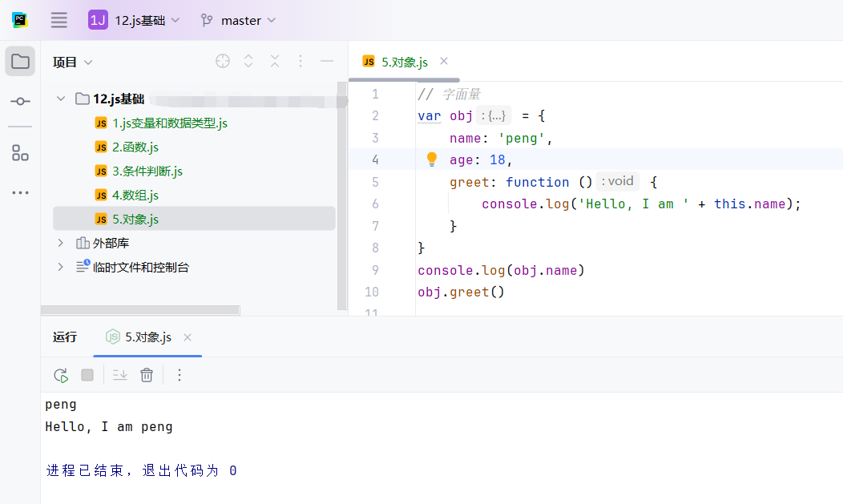Open the Structure tool window icon
The height and width of the screenshot is (504, 843).
click(20, 153)
